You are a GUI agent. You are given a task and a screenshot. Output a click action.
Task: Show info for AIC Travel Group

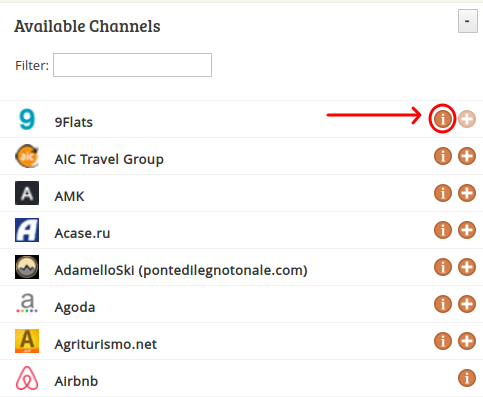pos(443,156)
